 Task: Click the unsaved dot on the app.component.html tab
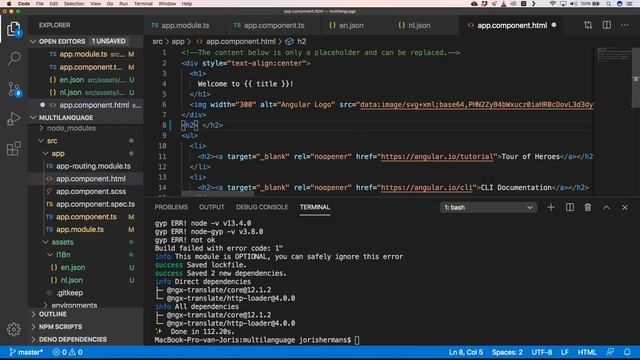click(554, 25)
